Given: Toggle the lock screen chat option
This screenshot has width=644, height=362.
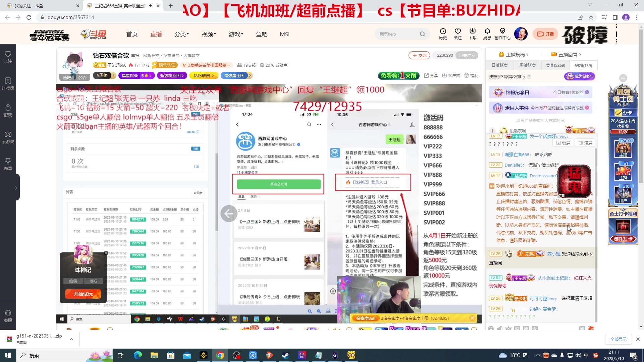Looking at the screenshot, I should tap(563, 143).
